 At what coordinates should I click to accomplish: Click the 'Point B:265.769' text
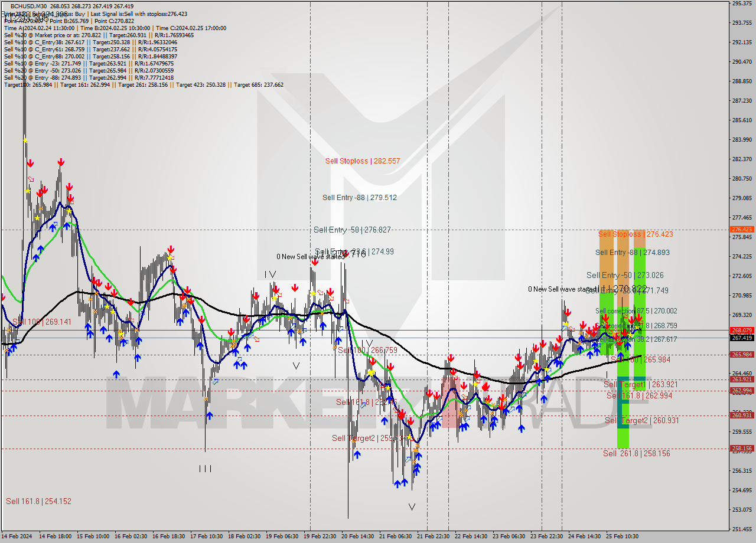(x=71, y=21)
